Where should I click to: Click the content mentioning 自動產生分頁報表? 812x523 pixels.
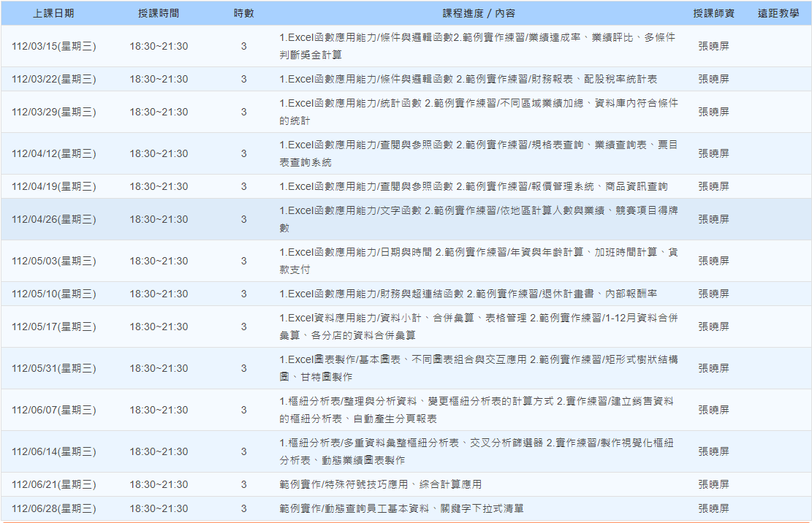tap(477, 410)
